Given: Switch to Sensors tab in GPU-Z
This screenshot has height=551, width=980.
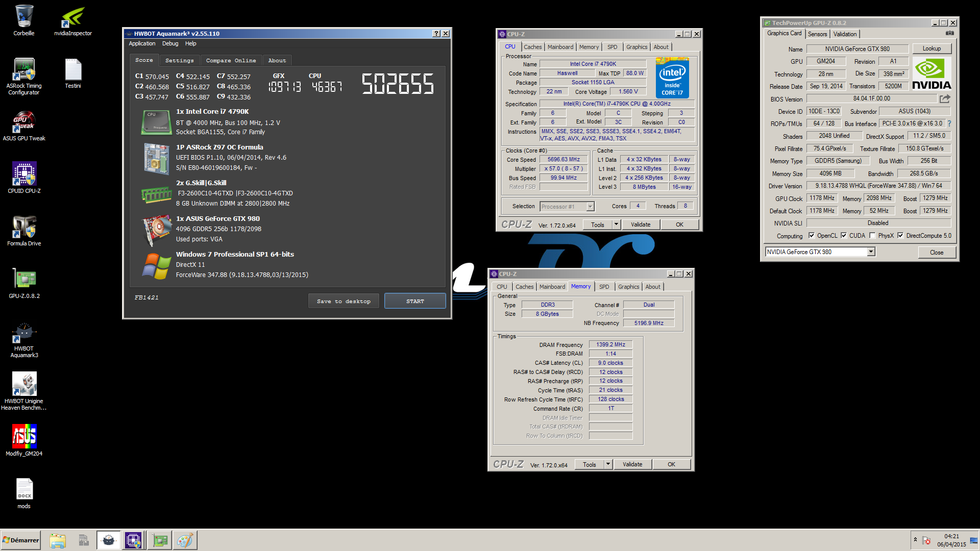Looking at the screenshot, I should [x=817, y=34].
